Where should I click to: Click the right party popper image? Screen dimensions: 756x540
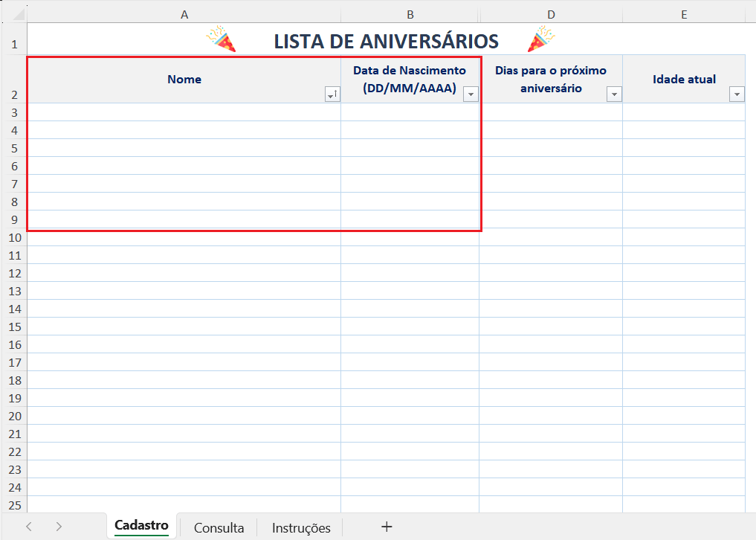pyautogui.click(x=541, y=39)
